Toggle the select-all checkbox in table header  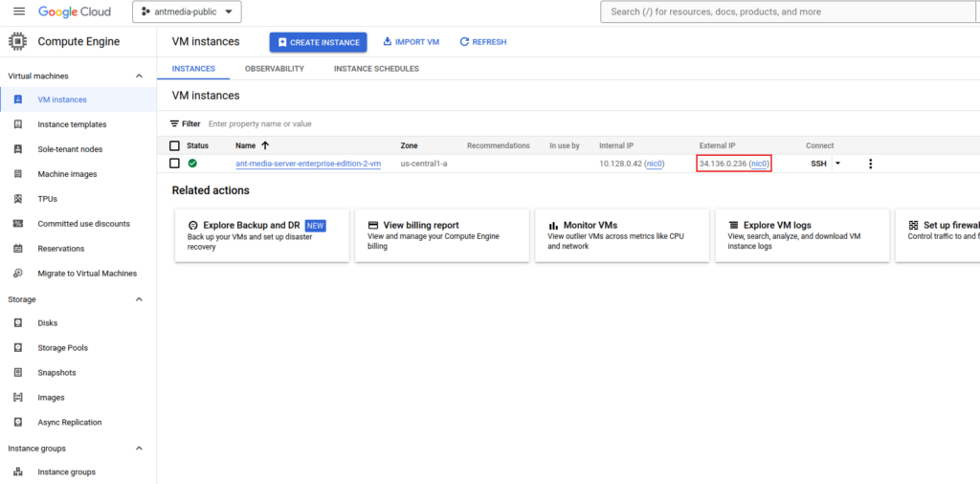point(174,145)
